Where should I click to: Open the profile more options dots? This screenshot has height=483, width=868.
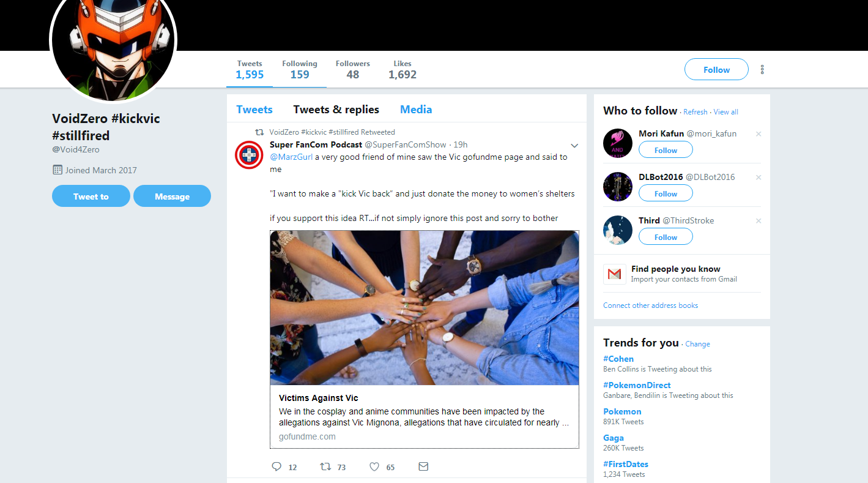pyautogui.click(x=762, y=69)
